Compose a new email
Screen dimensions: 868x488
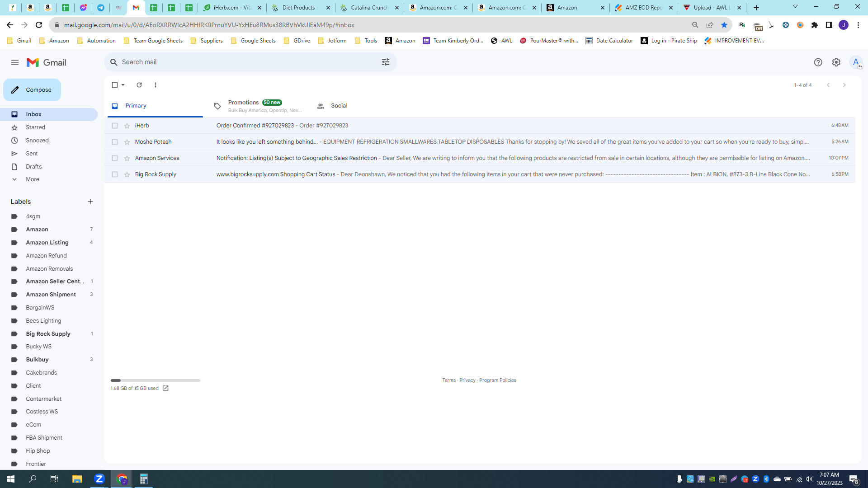pos(32,90)
